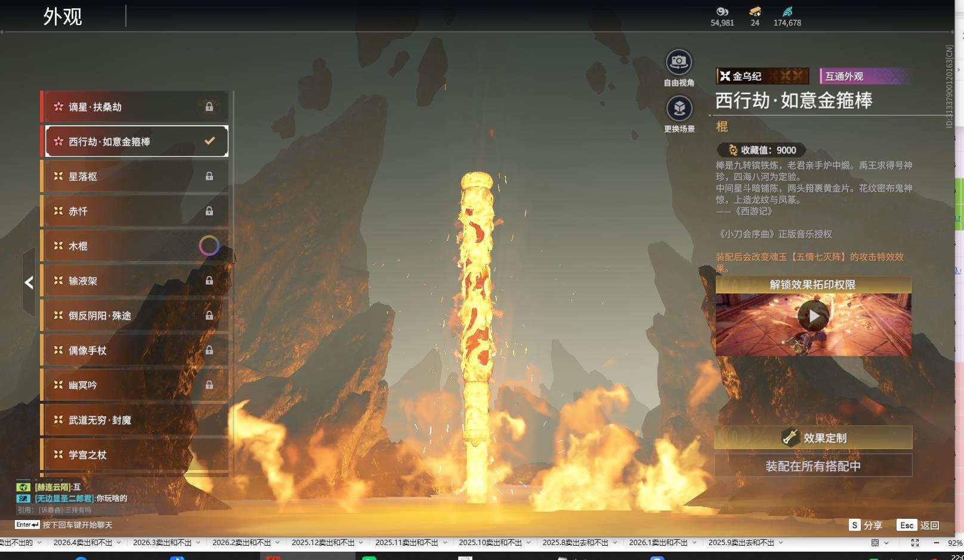
Task: Switch to the 2025.9卖出去和不出 sheet tab
Action: 741,543
